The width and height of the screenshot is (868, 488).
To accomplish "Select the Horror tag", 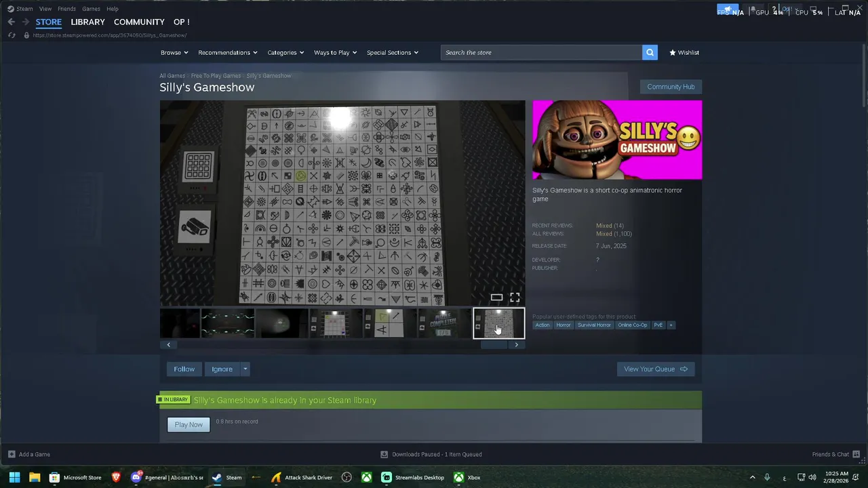I will click(x=564, y=325).
